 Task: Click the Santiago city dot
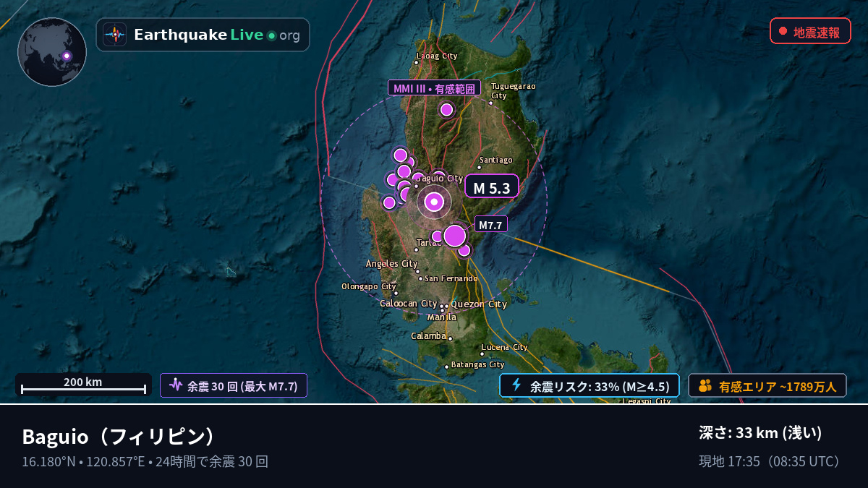(479, 167)
